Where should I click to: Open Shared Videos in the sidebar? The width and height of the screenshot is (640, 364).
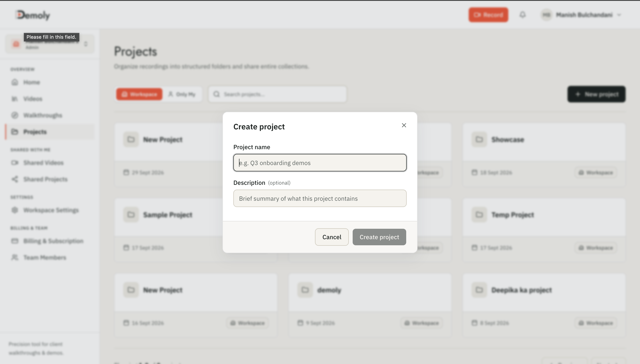click(50, 163)
